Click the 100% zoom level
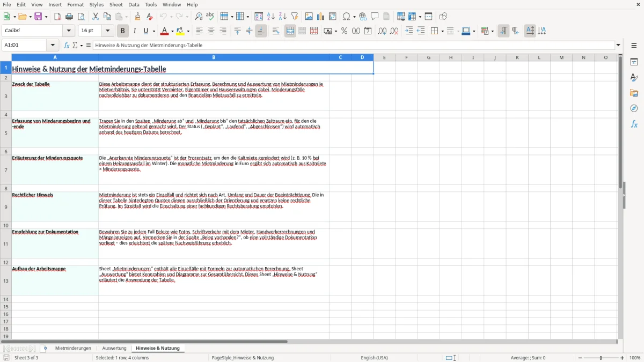Screen dimensions: 644x362 pyautogui.click(x=635, y=358)
